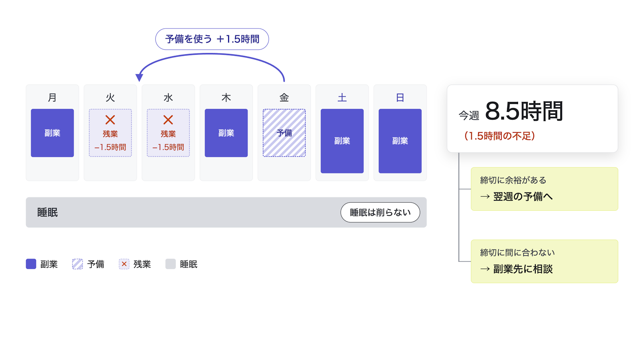644x362 pixels.
Task: Click the solid 副業 legend swatch
Action: coord(31,264)
